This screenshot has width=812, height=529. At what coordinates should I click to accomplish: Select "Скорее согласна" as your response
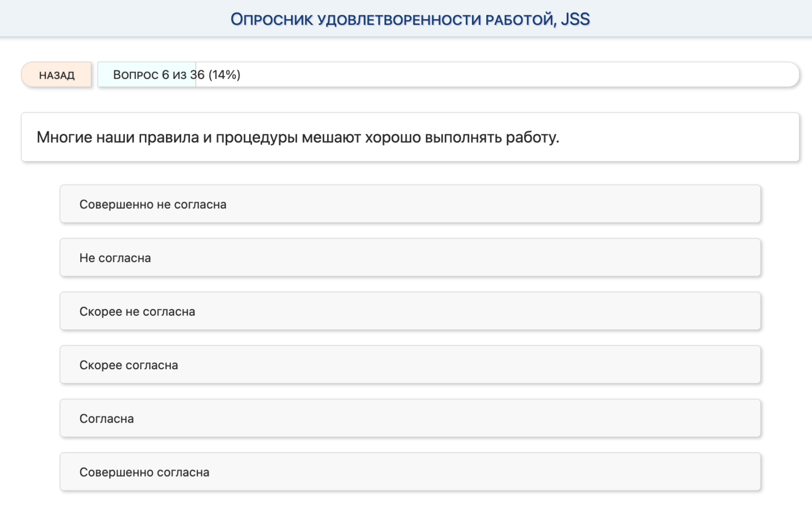[410, 364]
